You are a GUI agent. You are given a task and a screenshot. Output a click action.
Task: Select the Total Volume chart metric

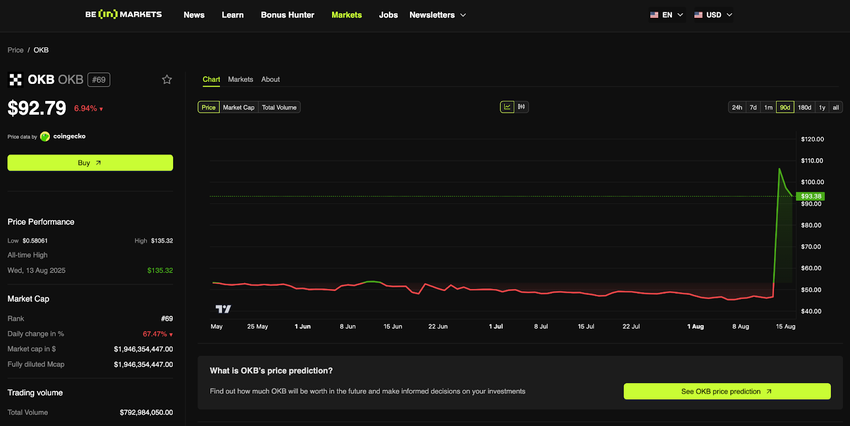pos(279,107)
